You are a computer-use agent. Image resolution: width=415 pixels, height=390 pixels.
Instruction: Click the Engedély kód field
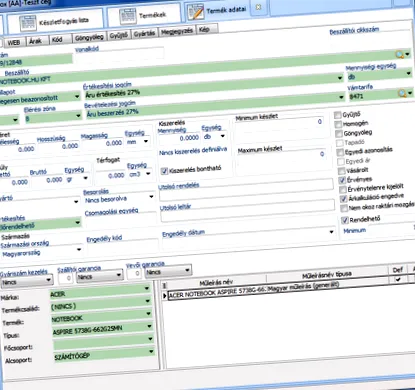pos(123,246)
